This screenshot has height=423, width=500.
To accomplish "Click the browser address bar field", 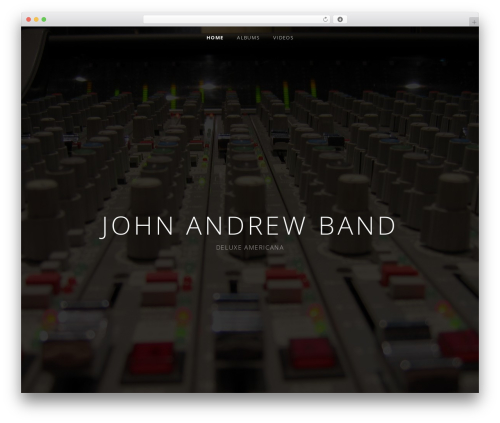I will [237, 20].
